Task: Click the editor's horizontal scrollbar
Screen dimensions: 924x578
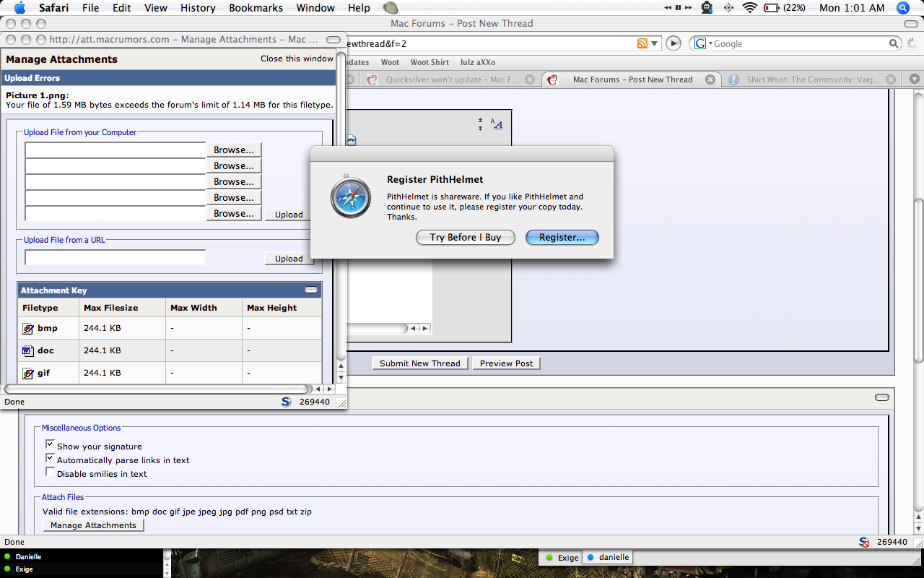Action: pyautogui.click(x=378, y=328)
